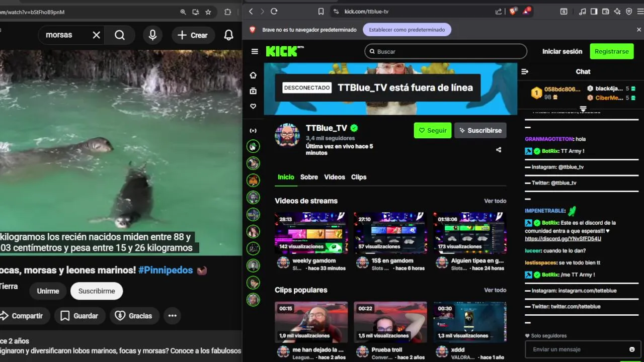Image resolution: width=644 pixels, height=362 pixels.
Task: Click Ver todo for Clips populares
Action: [495, 290]
